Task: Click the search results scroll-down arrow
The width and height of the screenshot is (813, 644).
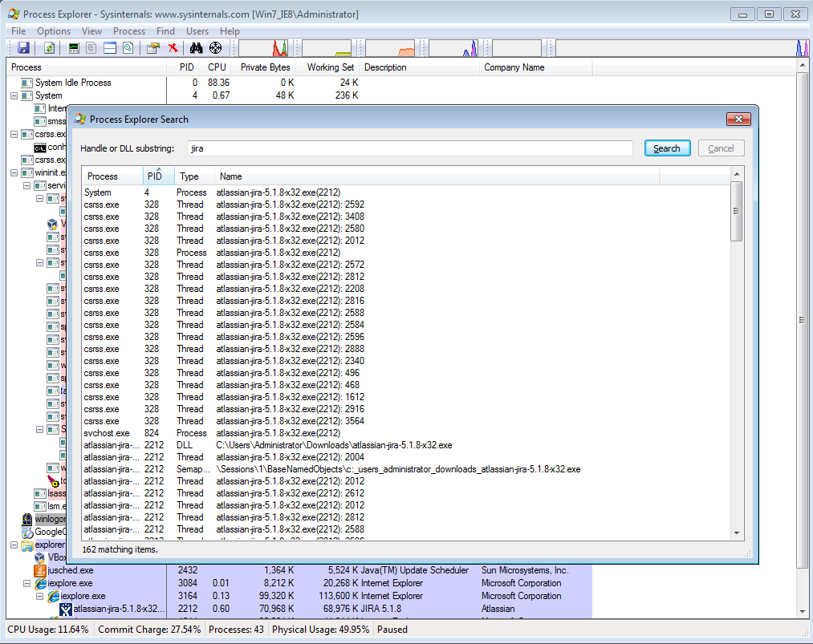Action: pyautogui.click(x=736, y=533)
